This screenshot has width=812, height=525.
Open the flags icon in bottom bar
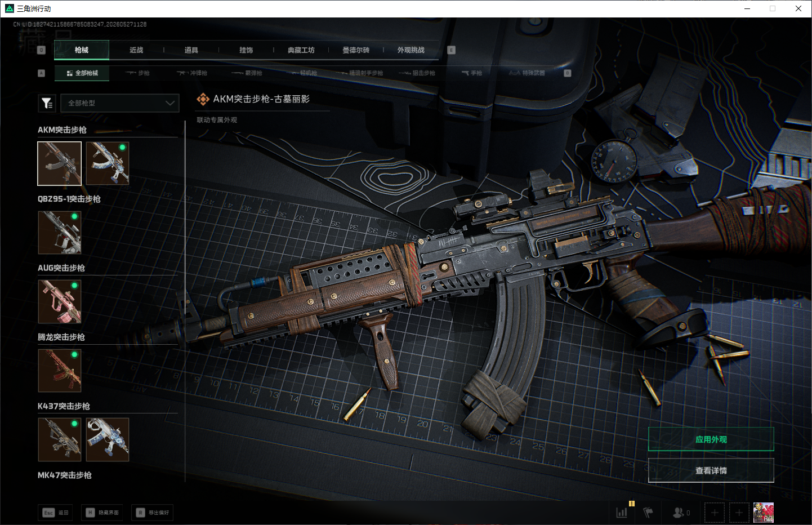coord(648,513)
